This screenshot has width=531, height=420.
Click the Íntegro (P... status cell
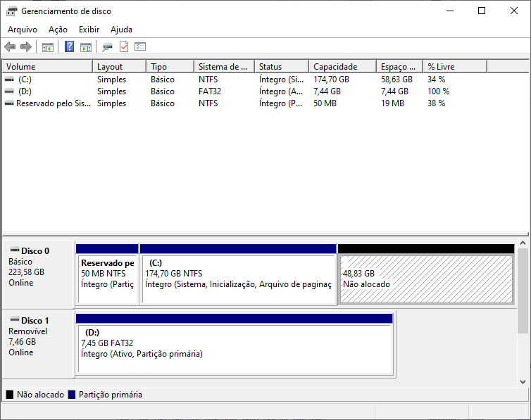[280, 103]
